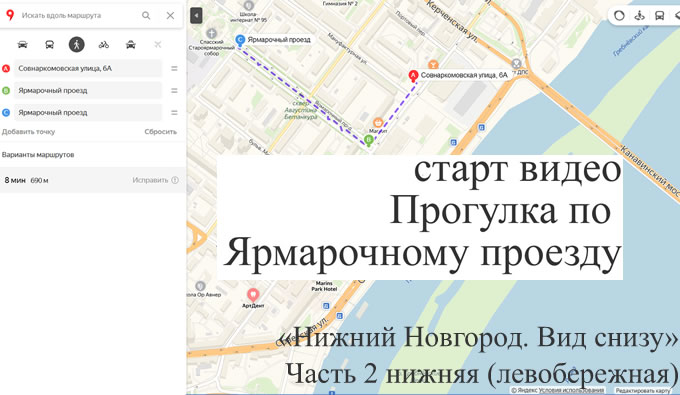Click the point B field Ярмарочный проезд
This screenshot has width=680, height=395.
coord(88,91)
